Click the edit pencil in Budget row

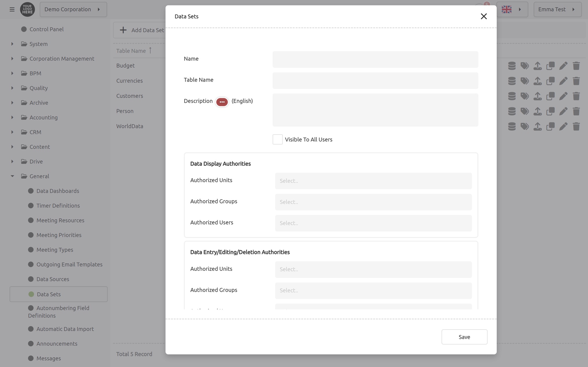(x=563, y=66)
